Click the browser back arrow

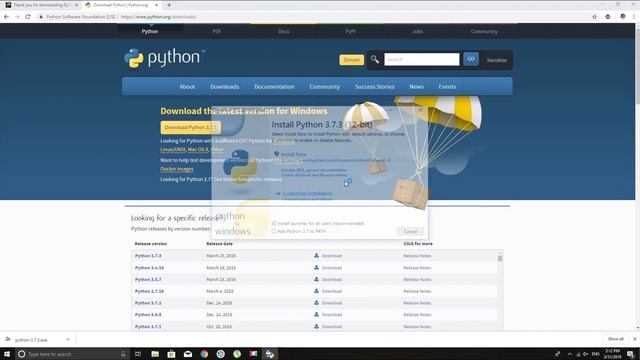click(x=6, y=17)
